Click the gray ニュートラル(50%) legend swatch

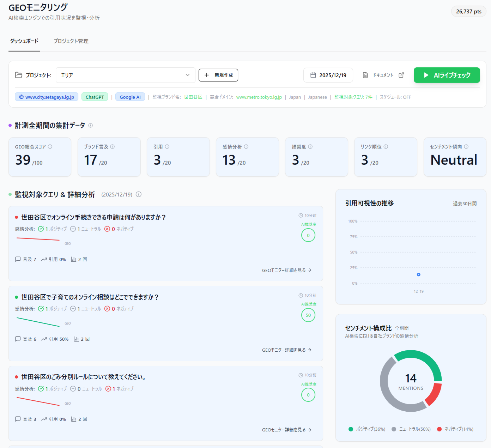[394, 429]
